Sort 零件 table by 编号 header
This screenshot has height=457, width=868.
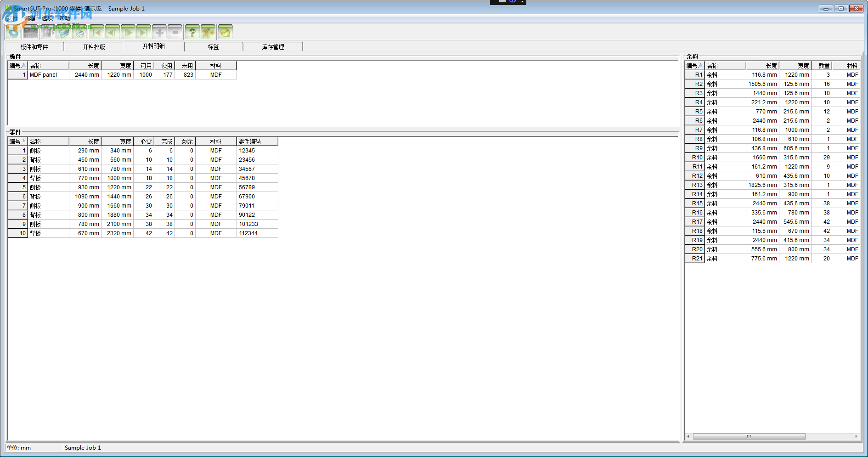coord(17,141)
